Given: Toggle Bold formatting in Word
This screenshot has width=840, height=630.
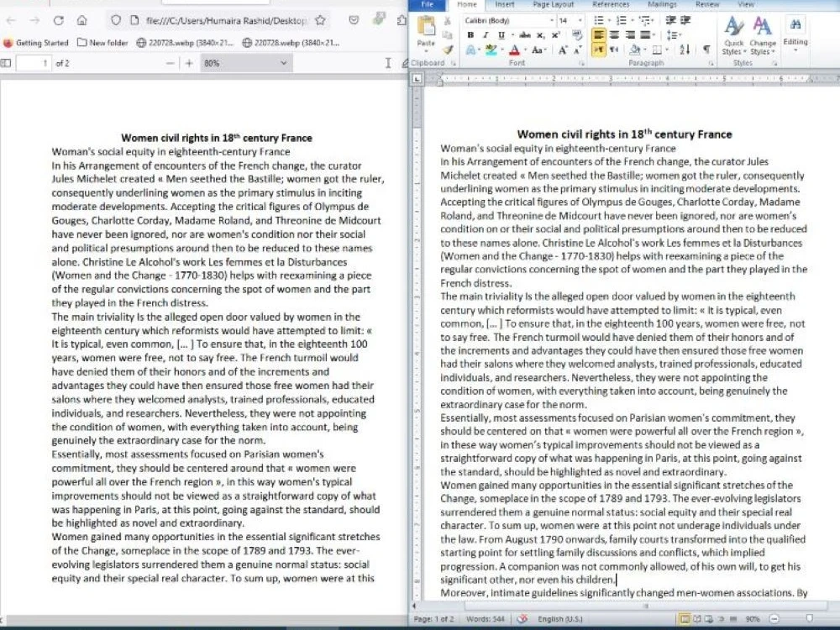Looking at the screenshot, I should pos(470,34).
